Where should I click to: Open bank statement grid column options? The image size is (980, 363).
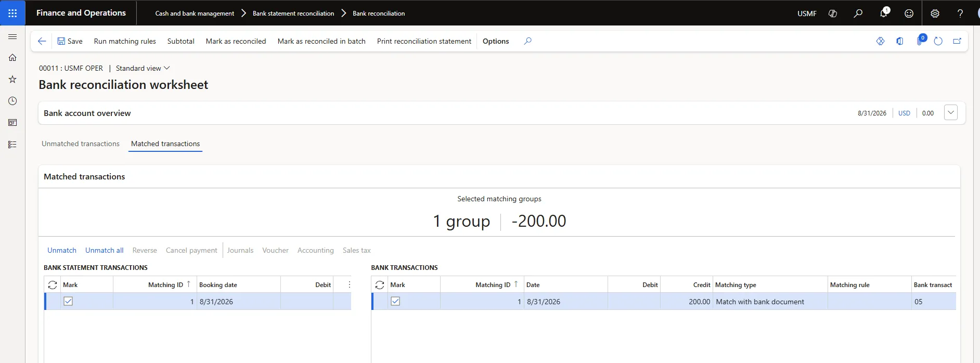tap(350, 284)
